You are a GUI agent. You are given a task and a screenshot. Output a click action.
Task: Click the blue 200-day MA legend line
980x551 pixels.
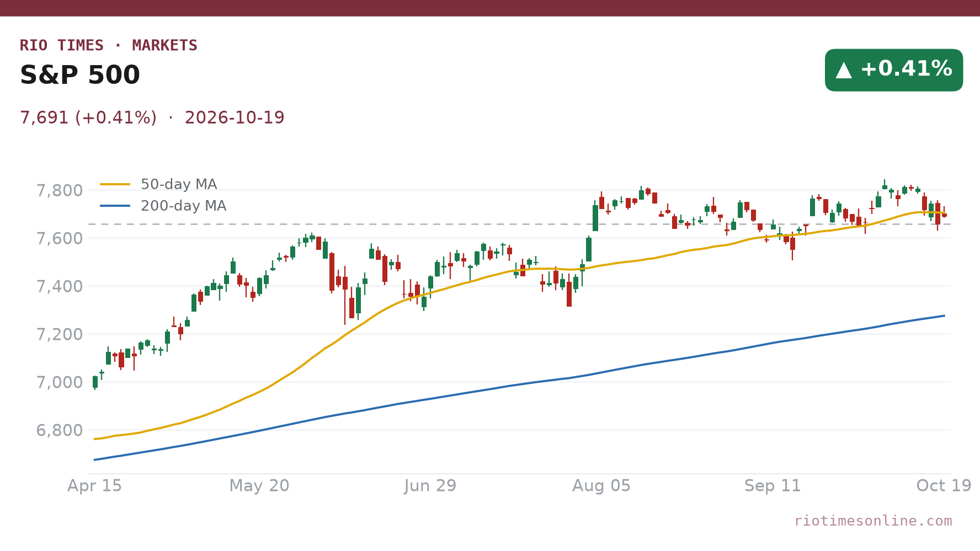click(x=115, y=206)
